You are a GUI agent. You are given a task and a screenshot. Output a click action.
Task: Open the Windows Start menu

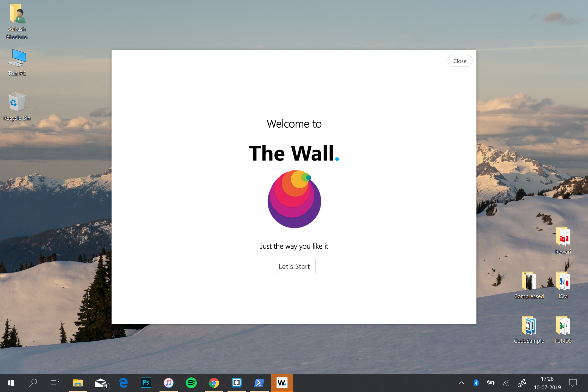click(x=11, y=383)
